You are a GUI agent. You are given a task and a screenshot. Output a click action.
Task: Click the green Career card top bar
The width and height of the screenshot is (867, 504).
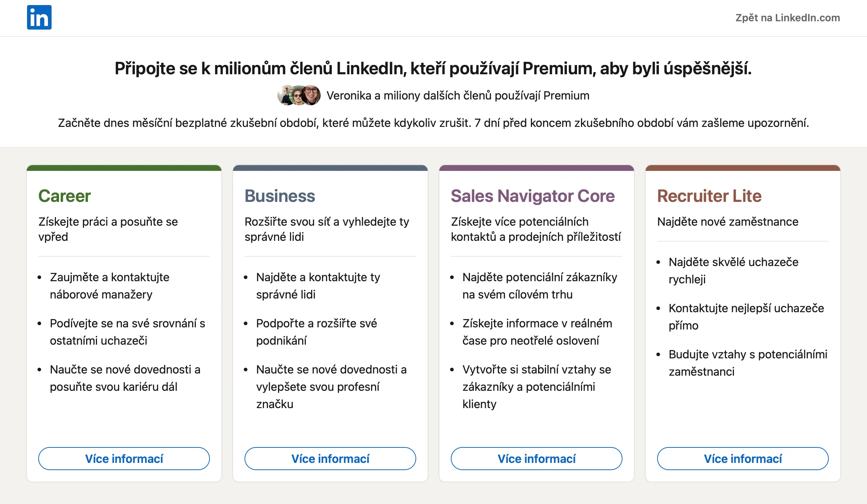click(124, 168)
